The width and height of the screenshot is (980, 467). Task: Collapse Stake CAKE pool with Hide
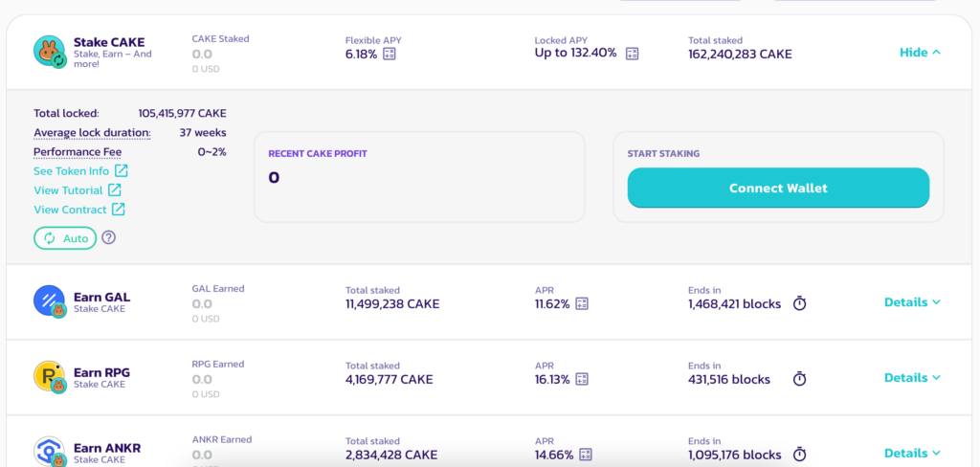coord(920,53)
